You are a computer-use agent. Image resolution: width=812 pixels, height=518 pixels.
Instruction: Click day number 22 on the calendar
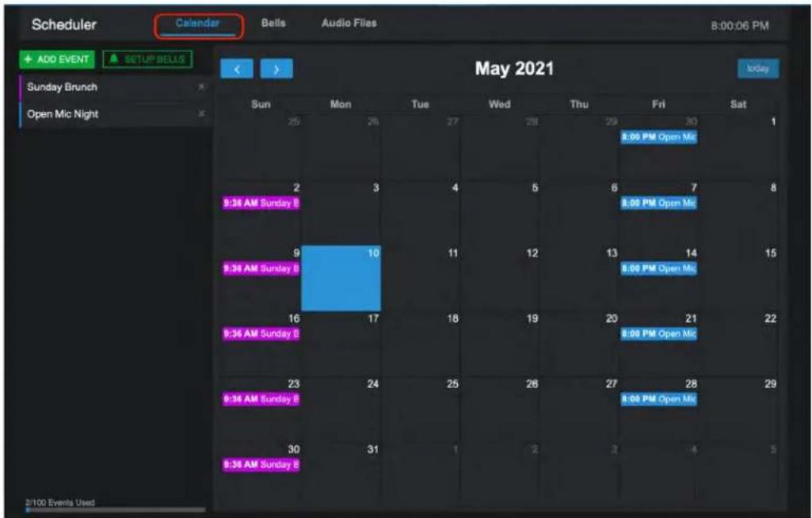pos(771,318)
